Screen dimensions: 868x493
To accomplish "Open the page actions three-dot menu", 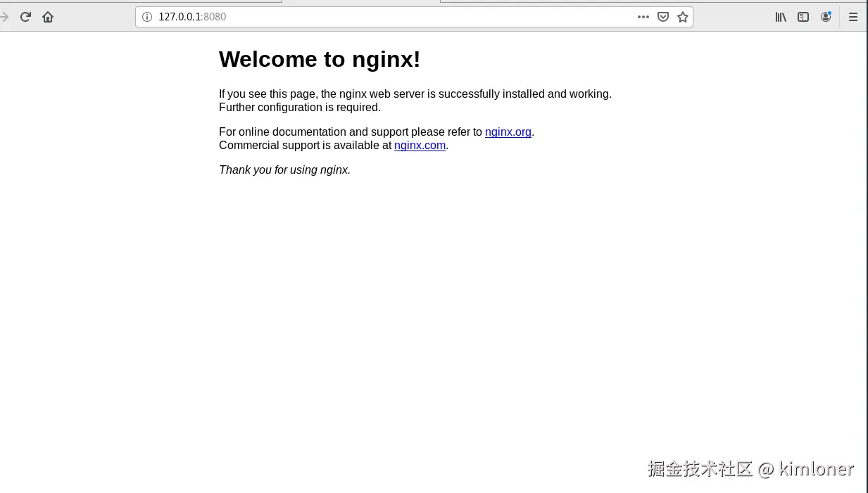I will point(643,17).
